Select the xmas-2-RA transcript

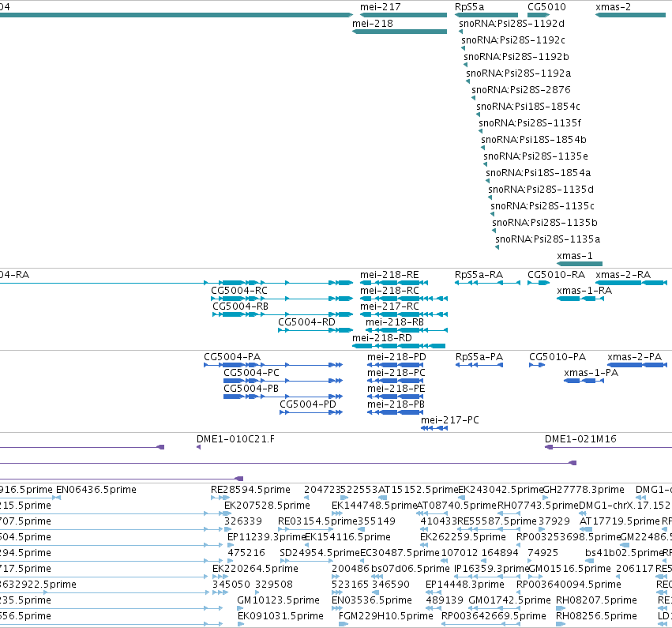pos(631,283)
